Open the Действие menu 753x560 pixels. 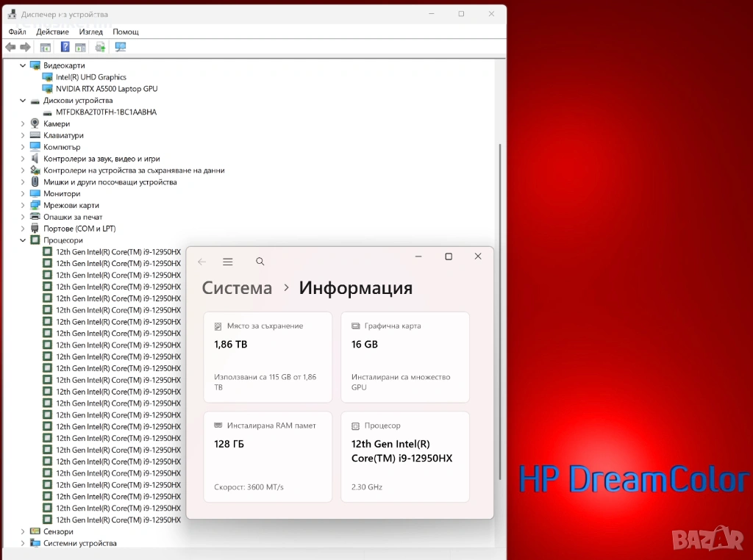(52, 32)
